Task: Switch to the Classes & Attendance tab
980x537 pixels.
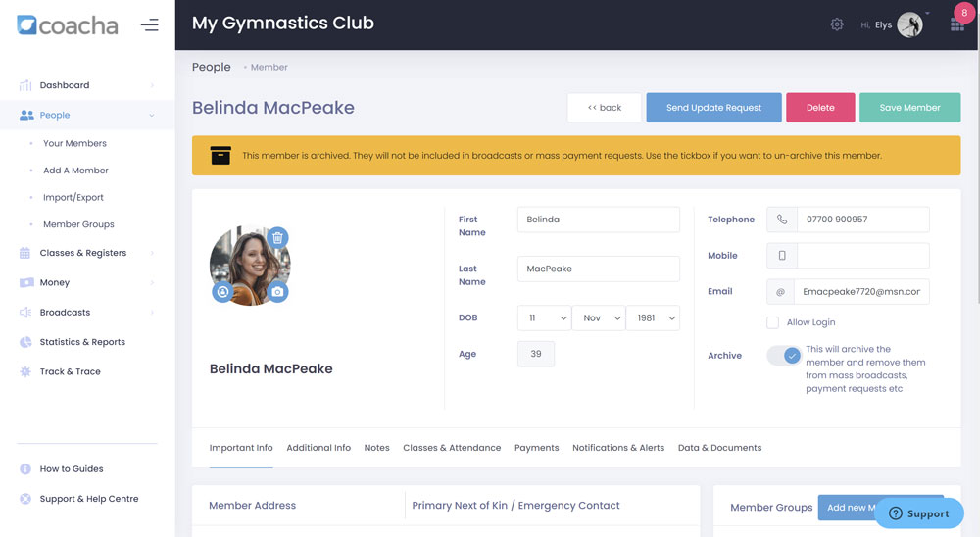Action: tap(452, 448)
